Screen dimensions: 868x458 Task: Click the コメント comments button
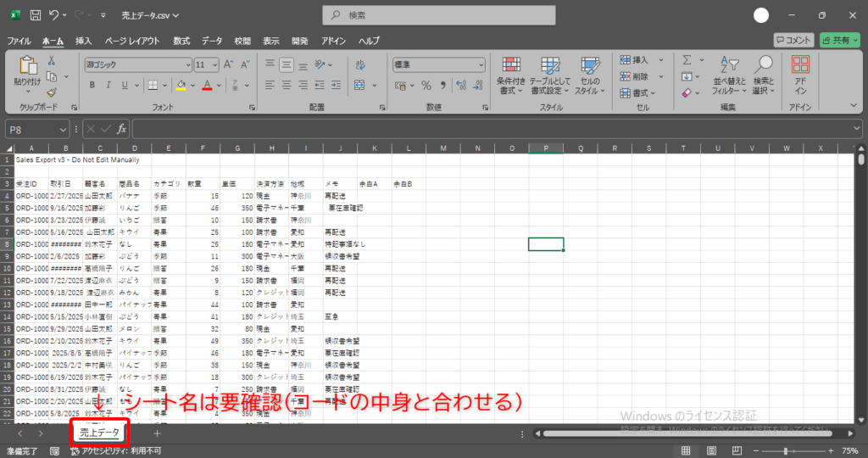793,40
